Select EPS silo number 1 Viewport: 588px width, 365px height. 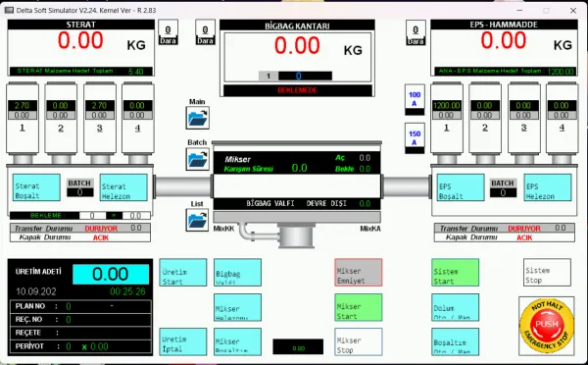(x=446, y=118)
